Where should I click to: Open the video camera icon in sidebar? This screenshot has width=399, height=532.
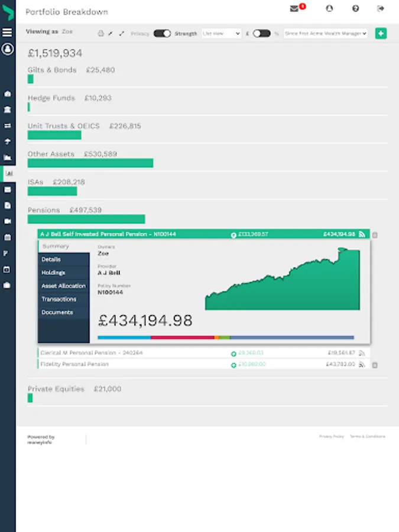coord(8,221)
